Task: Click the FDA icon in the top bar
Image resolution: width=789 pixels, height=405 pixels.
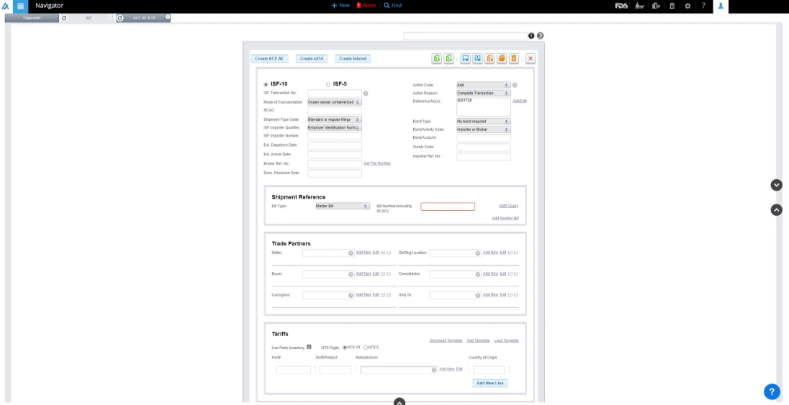Action: click(622, 6)
